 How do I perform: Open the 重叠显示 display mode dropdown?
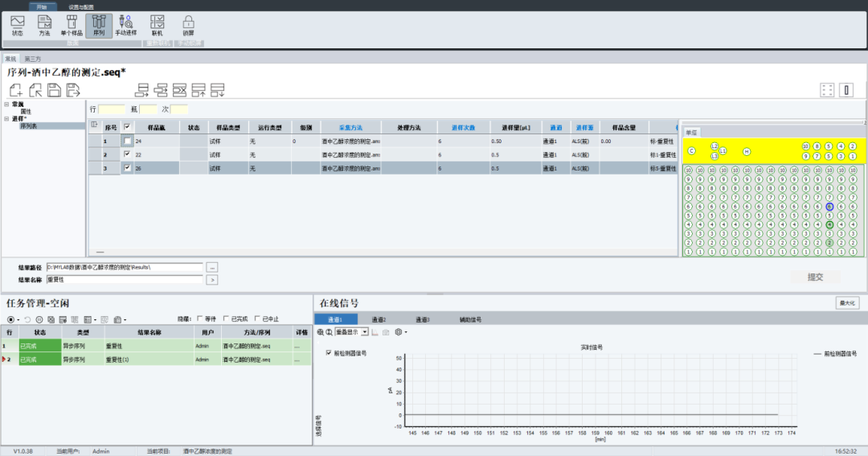point(365,332)
